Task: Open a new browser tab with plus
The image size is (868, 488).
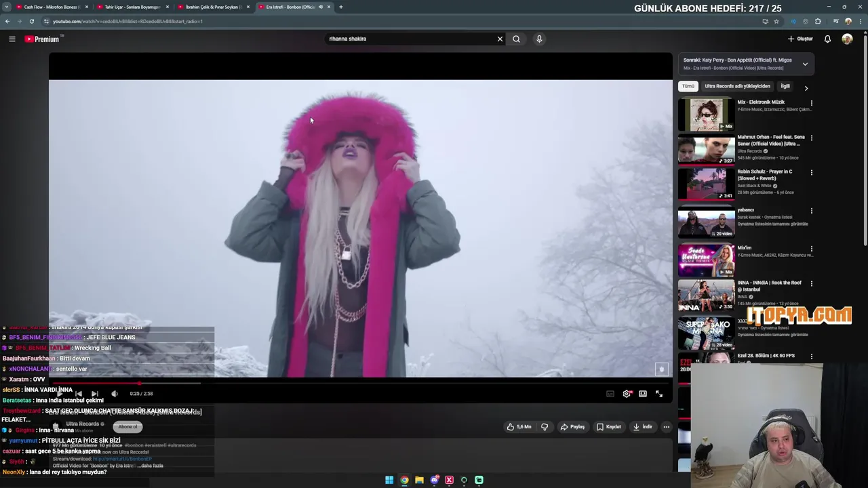Action: 340,7
